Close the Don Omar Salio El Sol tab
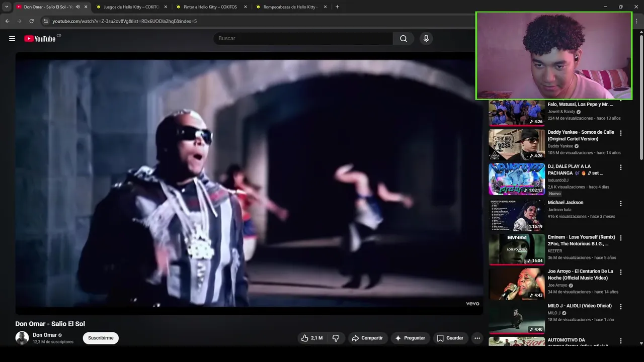The height and width of the screenshot is (362, 644). [x=86, y=7]
